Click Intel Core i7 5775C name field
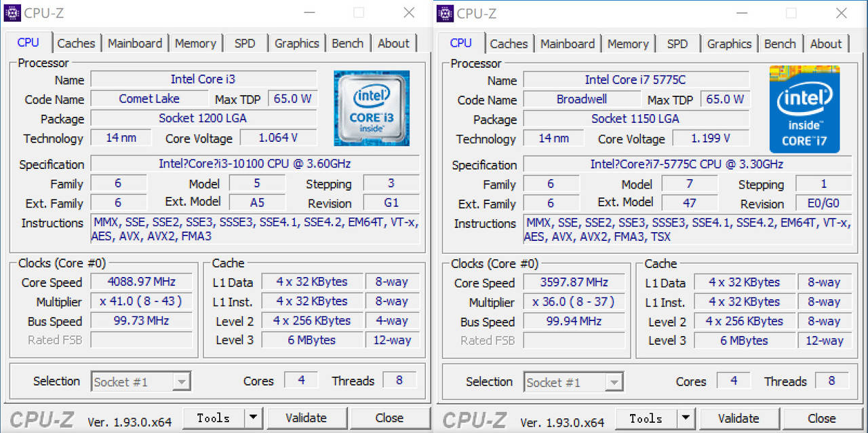Screen dimensions: 868x433 636,80
